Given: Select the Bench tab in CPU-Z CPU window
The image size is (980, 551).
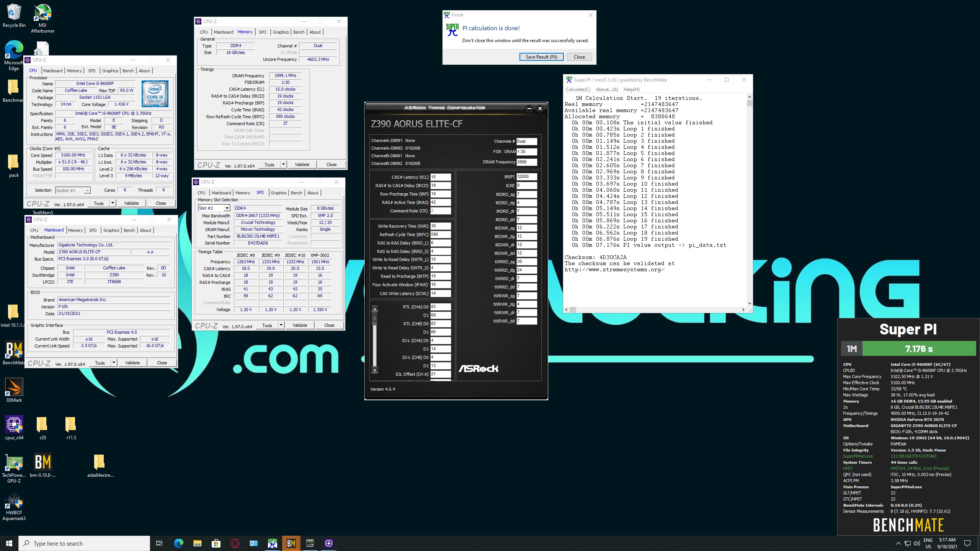Looking at the screenshot, I should coord(128,71).
